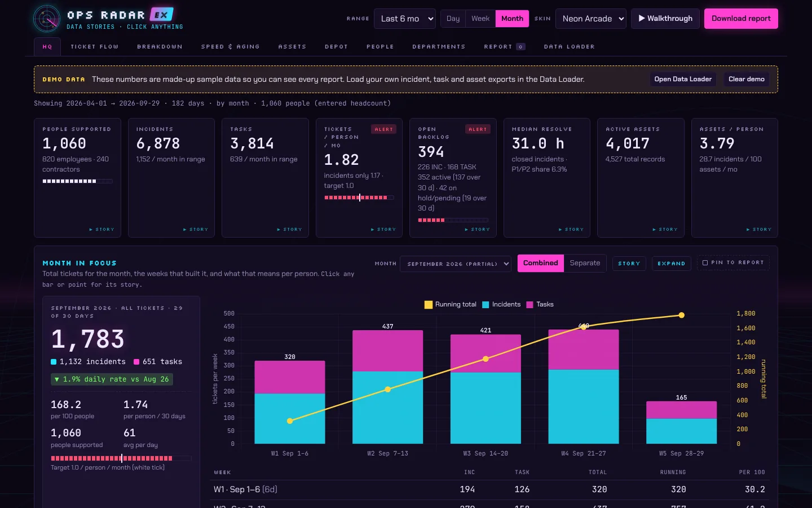Click the Incidents legend swatch
This screenshot has width=812, height=508.
point(486,305)
